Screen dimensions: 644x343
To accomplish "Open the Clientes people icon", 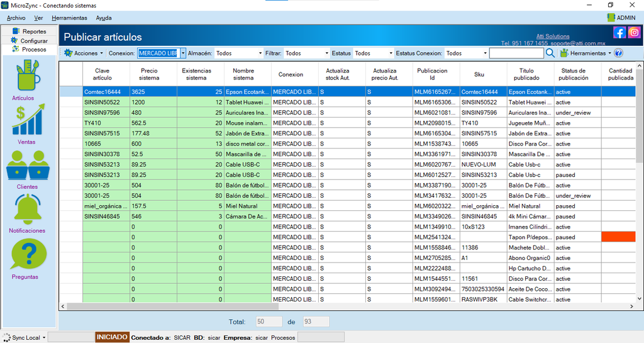I will (28, 165).
